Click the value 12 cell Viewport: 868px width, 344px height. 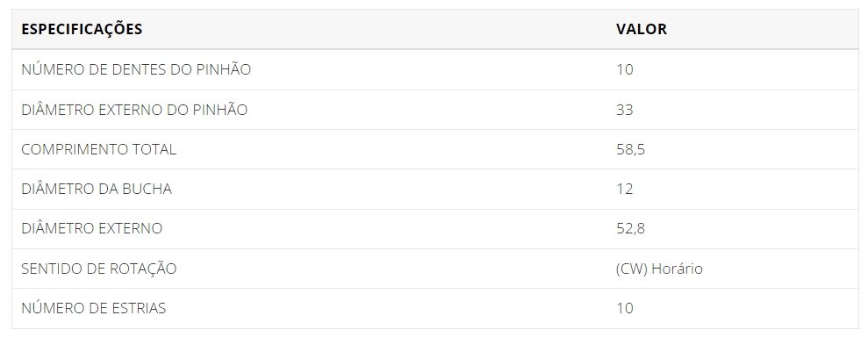point(624,189)
